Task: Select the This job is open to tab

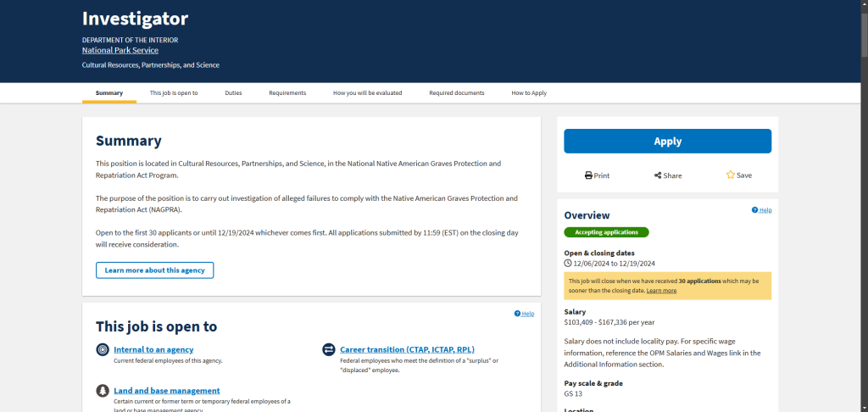Action: pos(174,92)
